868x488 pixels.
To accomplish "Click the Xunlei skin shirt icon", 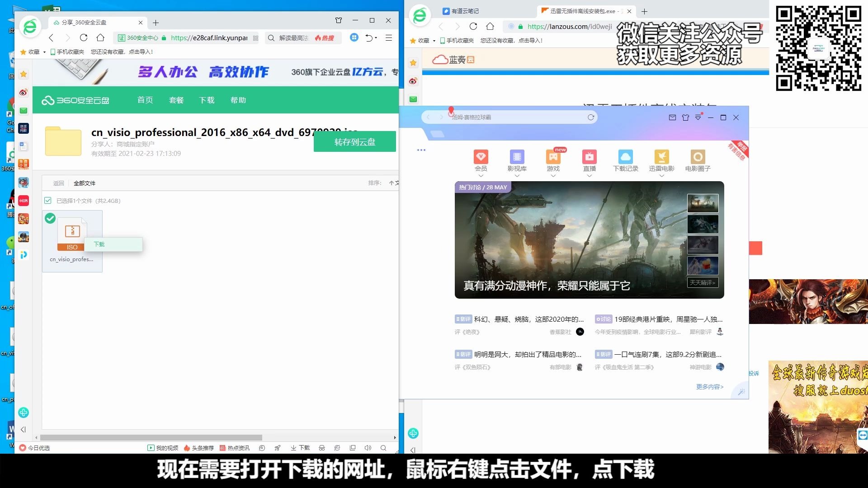I will pos(685,117).
